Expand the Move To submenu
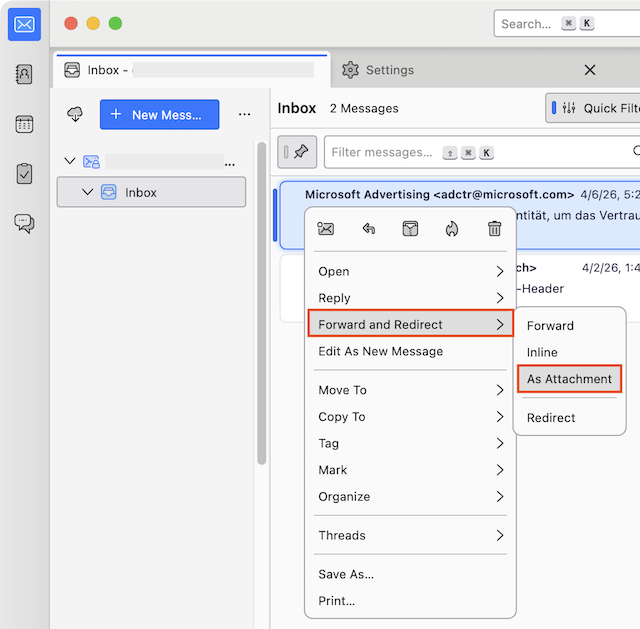The width and height of the screenshot is (640, 629). tap(411, 390)
